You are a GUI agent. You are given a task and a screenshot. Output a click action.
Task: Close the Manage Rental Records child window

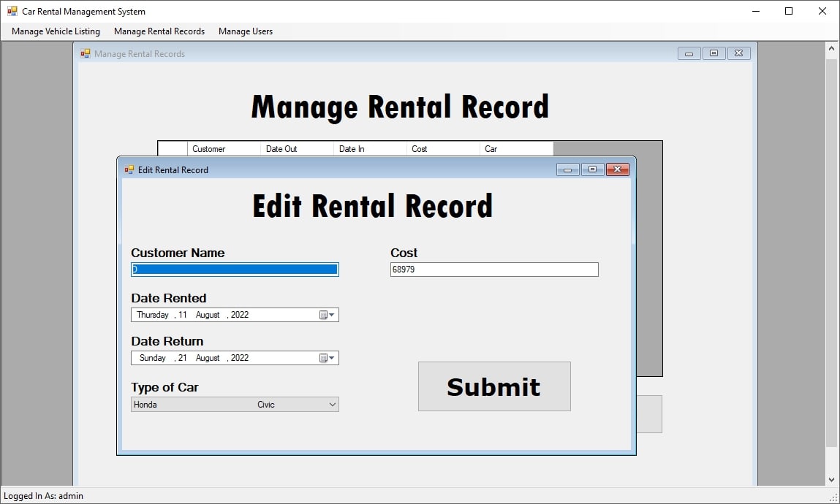pos(739,53)
